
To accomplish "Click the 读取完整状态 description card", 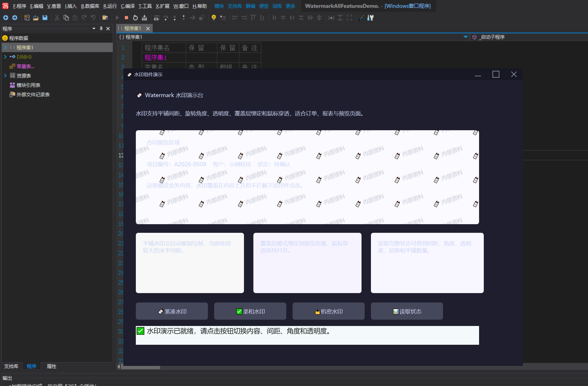I will point(427,263).
